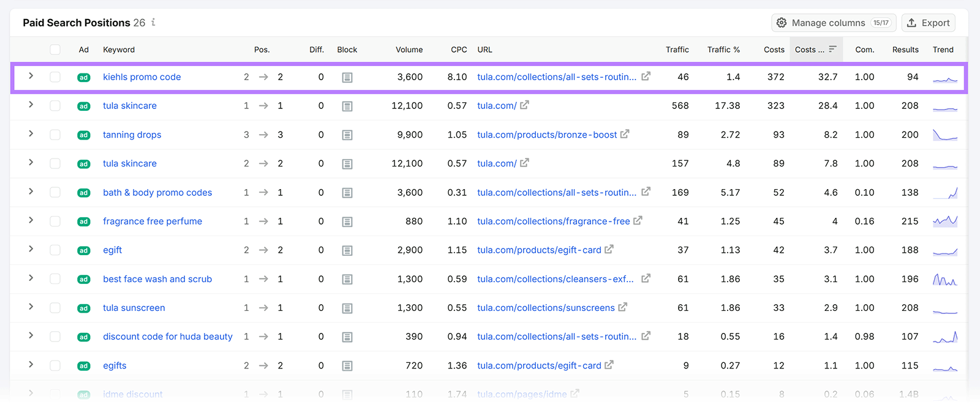This screenshot has height=407, width=980.
Task: Open the trend chart for tanning drops
Action: (x=945, y=135)
